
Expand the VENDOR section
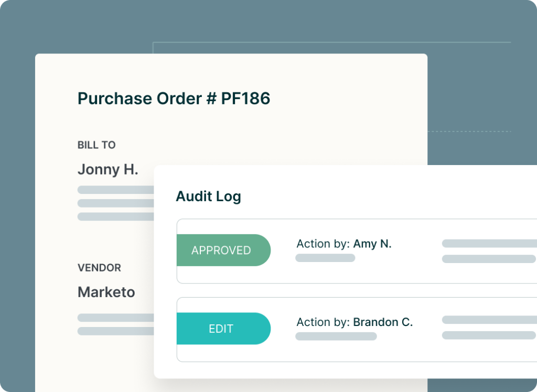tap(100, 268)
